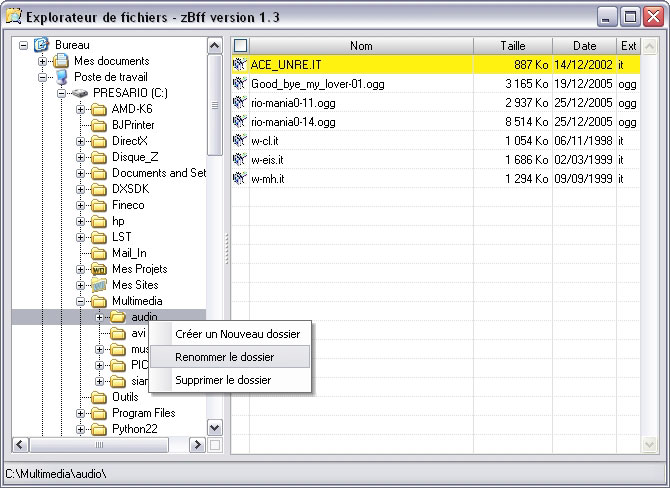670x488 pixels.
Task: Expand the Program Files folder node
Action: 80,414
